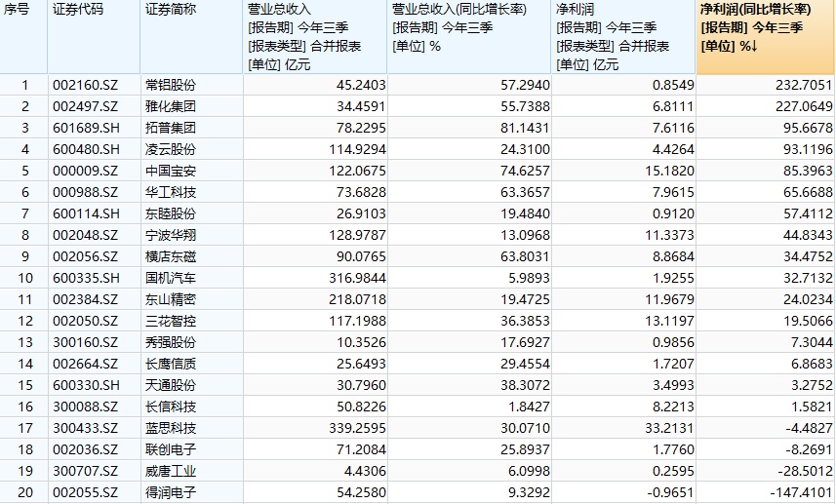
Task: Select stock code 002664.SZ
Action: [x=85, y=364]
